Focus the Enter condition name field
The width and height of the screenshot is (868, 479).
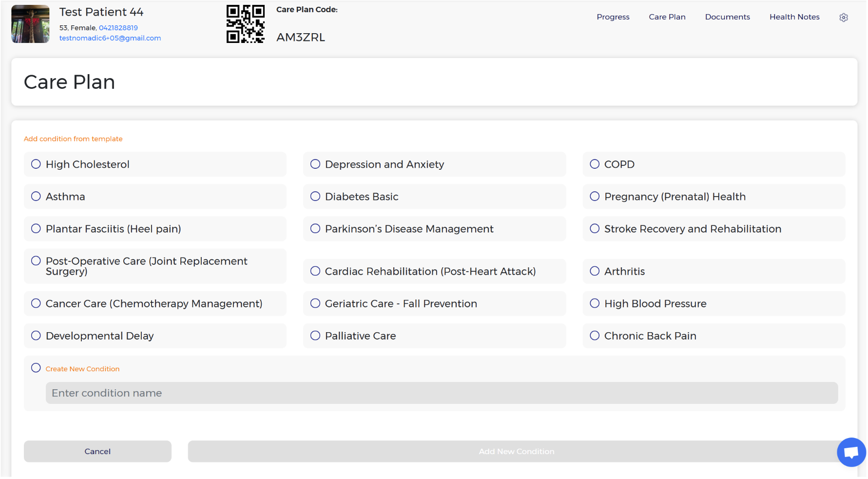point(442,393)
